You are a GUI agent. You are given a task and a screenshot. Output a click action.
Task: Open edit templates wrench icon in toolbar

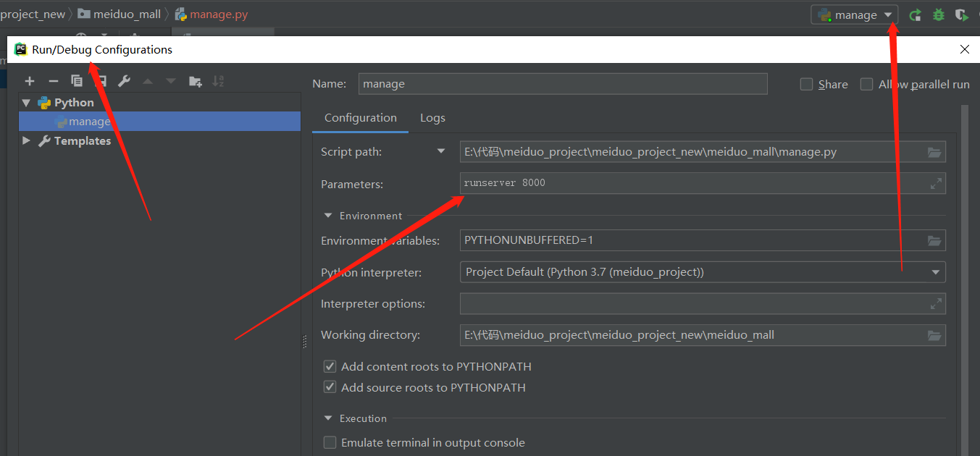(124, 81)
